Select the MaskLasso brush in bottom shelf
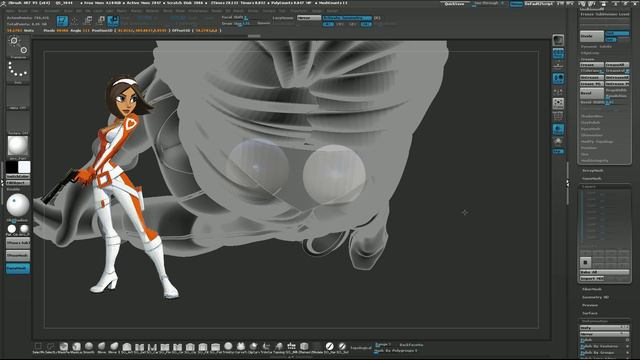 (76, 347)
